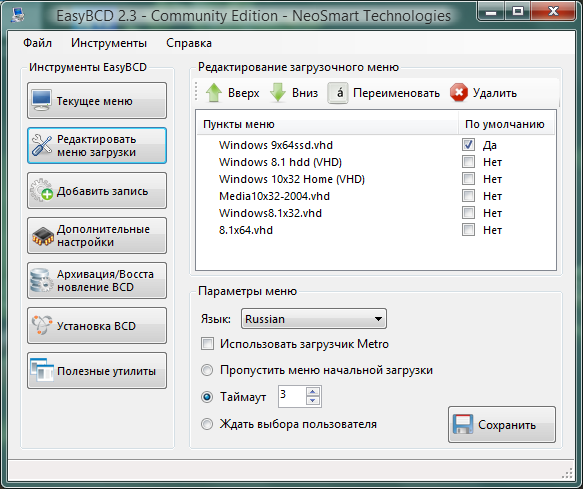583x489 pixels.
Task: Select the Windows 10x32 Home (VHD) entry
Action: (x=292, y=179)
